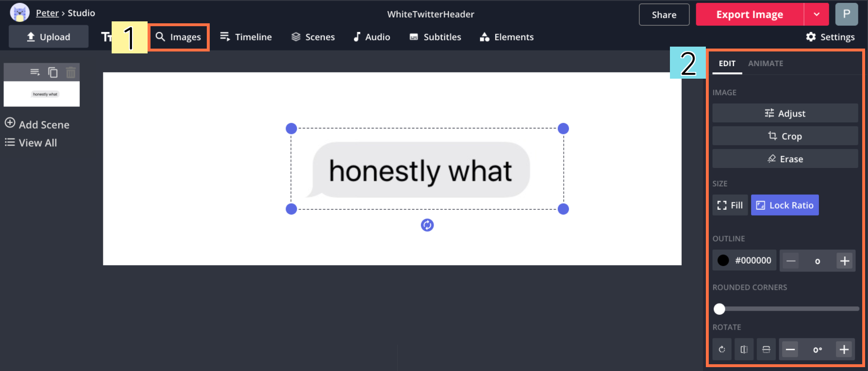Click the Share button
868x371 pixels.
pyautogui.click(x=664, y=15)
